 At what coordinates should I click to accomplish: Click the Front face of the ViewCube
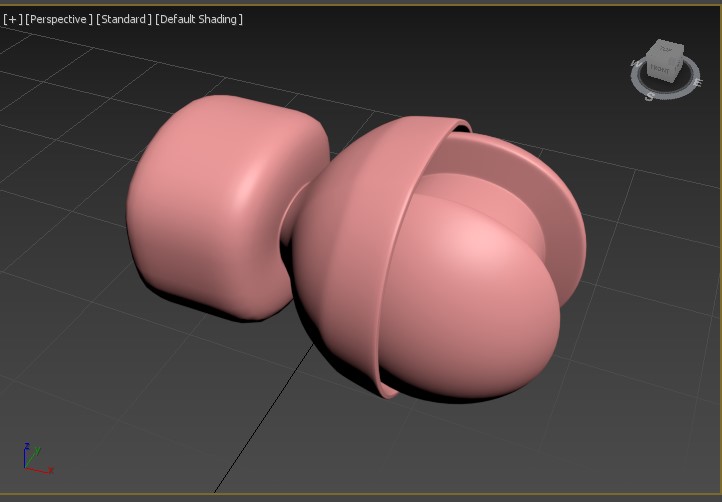click(x=660, y=69)
